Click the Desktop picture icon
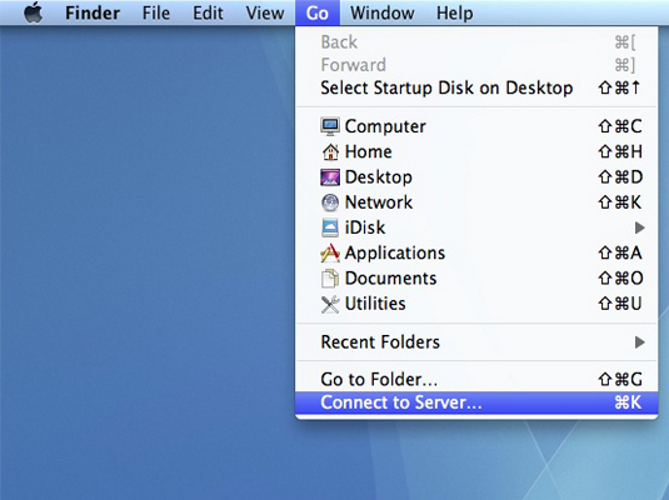The width and height of the screenshot is (669, 500). tap(330, 177)
